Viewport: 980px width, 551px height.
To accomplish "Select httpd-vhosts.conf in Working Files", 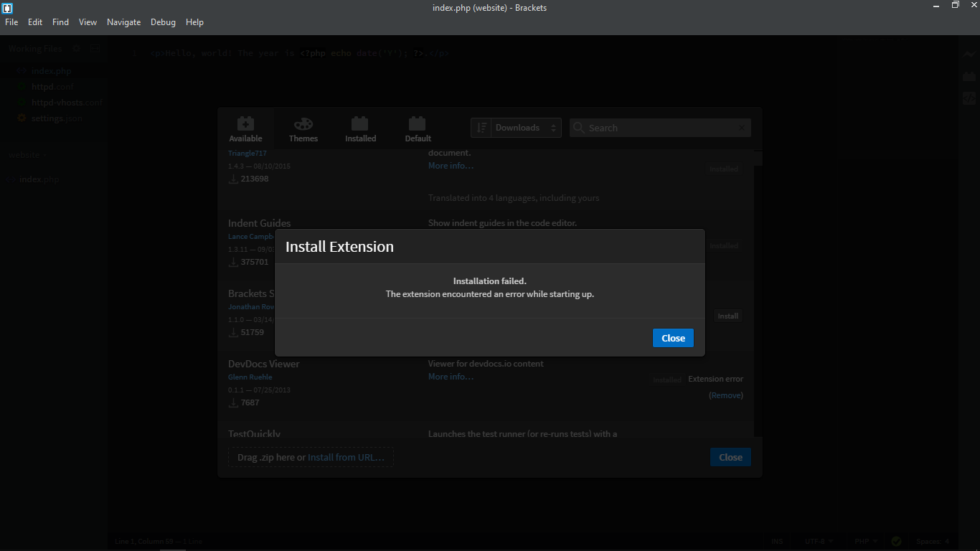I will pyautogui.click(x=67, y=103).
